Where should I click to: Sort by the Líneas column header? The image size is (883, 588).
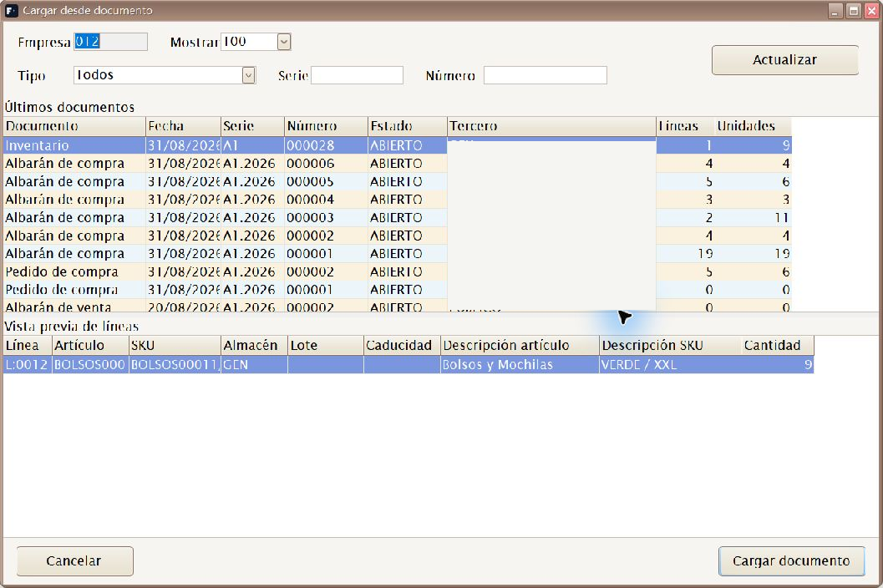coord(685,126)
